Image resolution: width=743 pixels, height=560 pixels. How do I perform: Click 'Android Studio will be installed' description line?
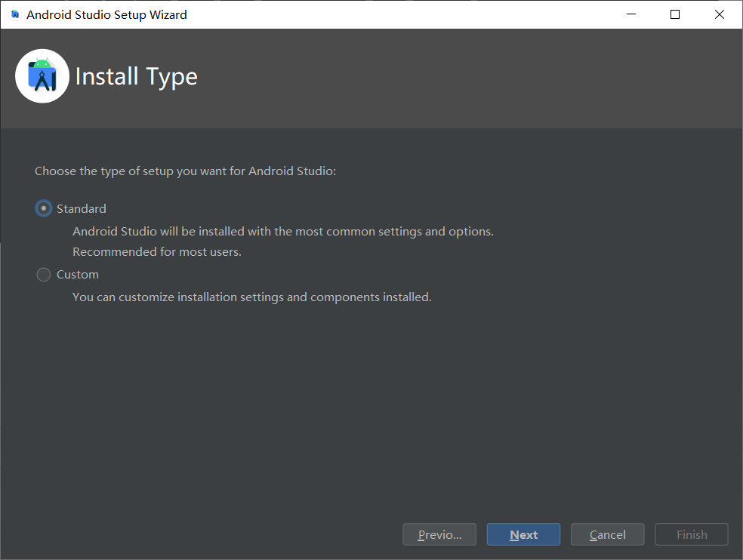pos(283,231)
